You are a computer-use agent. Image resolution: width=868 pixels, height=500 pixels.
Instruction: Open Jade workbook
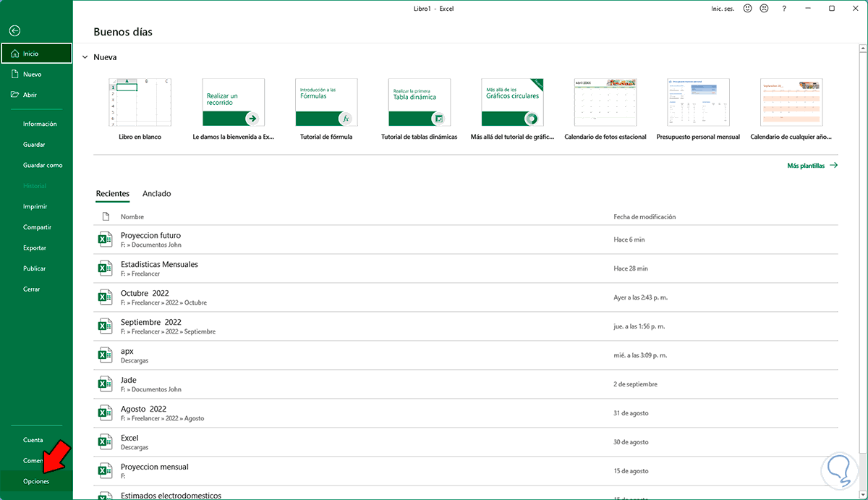tap(466, 384)
